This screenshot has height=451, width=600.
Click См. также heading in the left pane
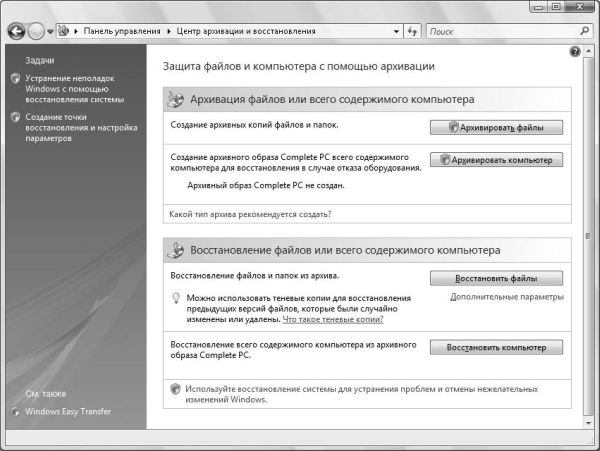tap(46, 394)
